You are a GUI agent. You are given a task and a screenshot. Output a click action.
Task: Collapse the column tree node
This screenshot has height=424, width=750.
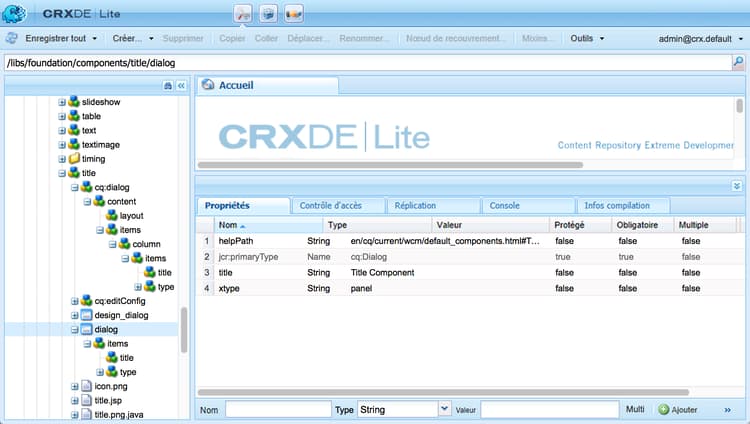tap(112, 244)
